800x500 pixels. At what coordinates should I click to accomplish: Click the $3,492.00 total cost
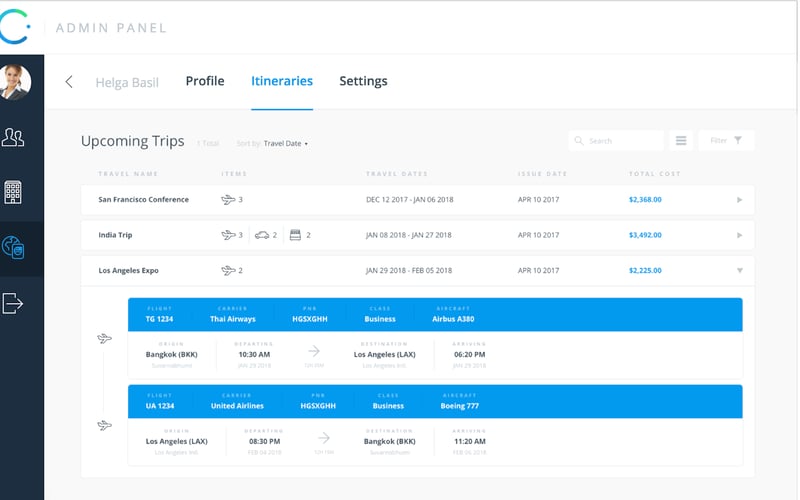point(645,235)
